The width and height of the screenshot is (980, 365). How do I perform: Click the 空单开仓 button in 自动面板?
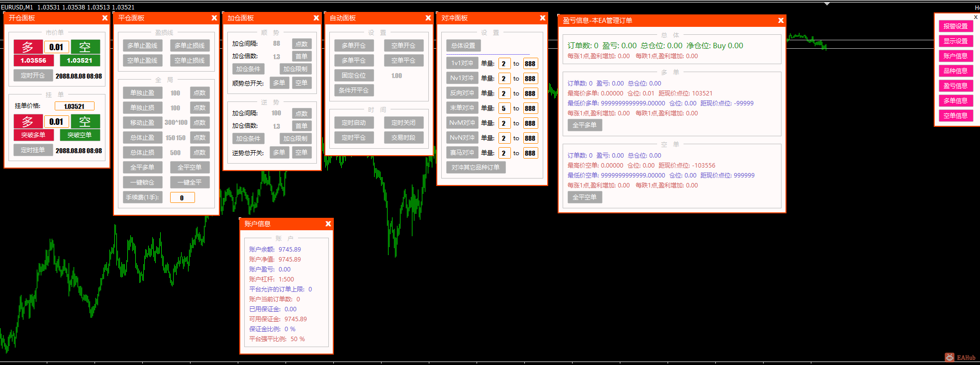pyautogui.click(x=403, y=45)
